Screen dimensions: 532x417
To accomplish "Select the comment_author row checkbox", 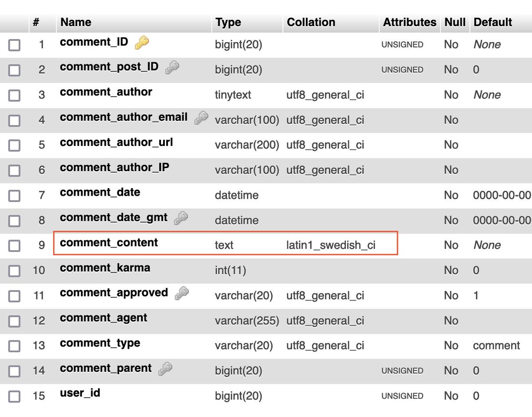I will click(15, 95).
